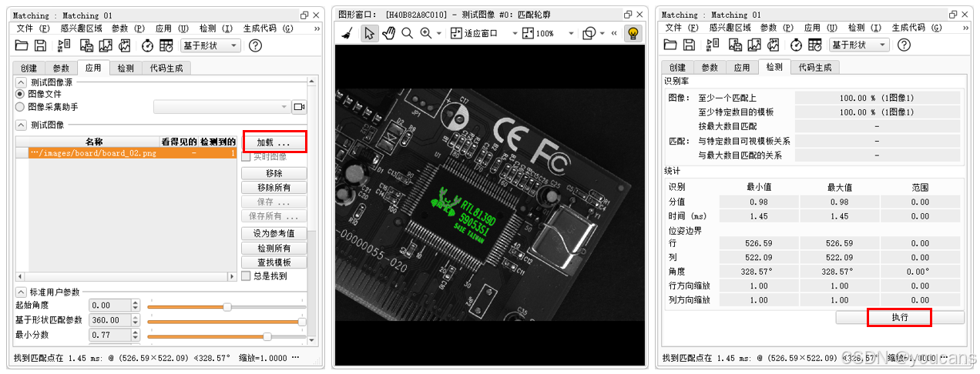The height and width of the screenshot is (374, 980).
Task: Collapse 测试图像 section
Action: [x=21, y=125]
